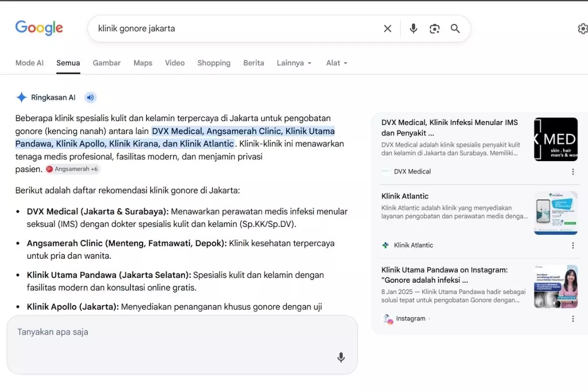Open the Alat tools dropdown
The image size is (588, 392).
coord(337,63)
